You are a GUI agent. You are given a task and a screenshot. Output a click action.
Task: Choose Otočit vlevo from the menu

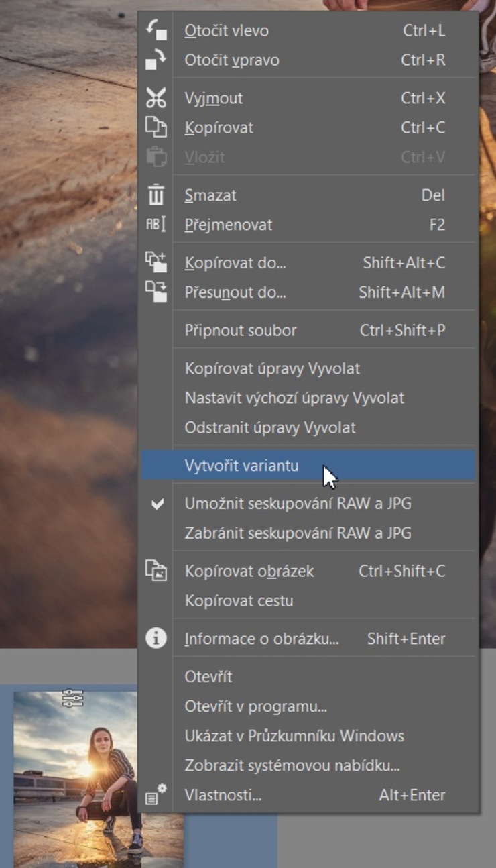308,30
